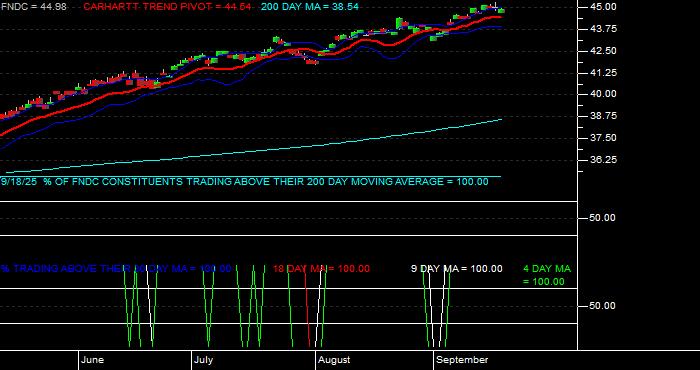Click the 9 DAY MA = 100.00 label

(456, 269)
